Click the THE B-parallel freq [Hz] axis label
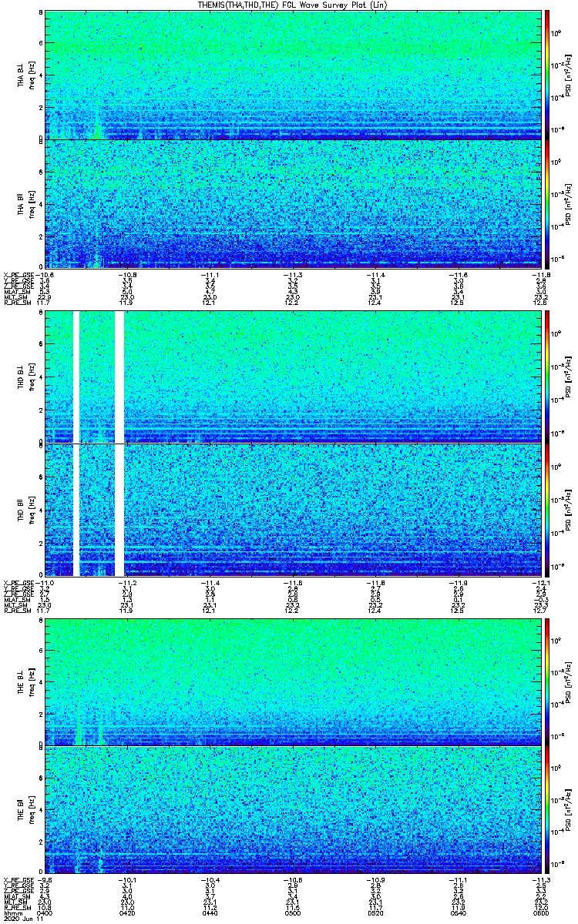 (x=32, y=810)
